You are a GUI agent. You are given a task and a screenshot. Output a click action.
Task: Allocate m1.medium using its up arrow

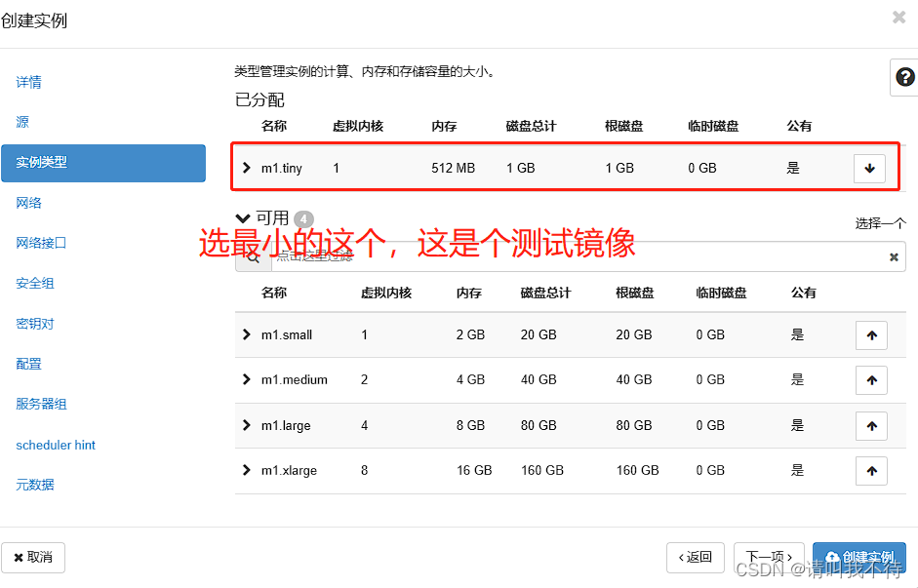pyautogui.click(x=870, y=380)
